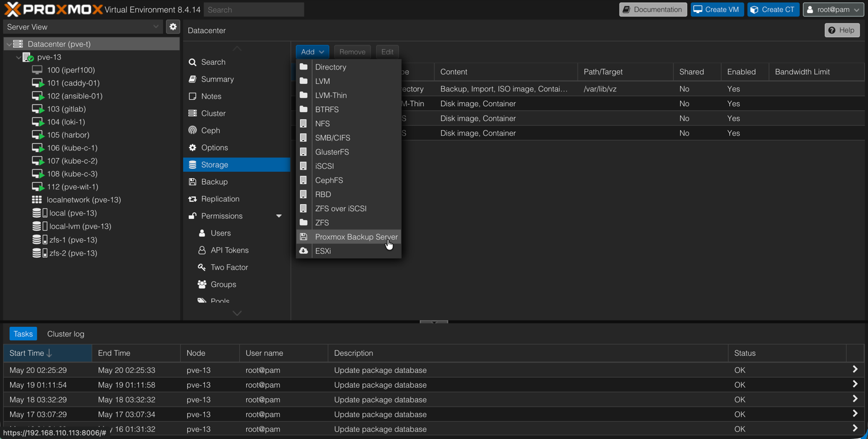Collapse the bottom log panel splitter handle
This screenshot has height=439, width=868.
pyautogui.click(x=434, y=322)
